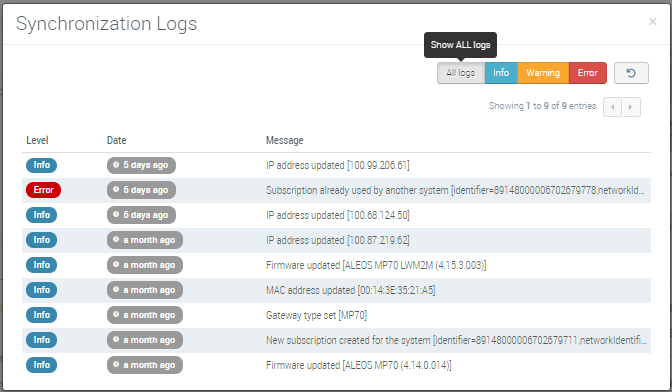Select the MAC address updated log entry

(x=336, y=290)
